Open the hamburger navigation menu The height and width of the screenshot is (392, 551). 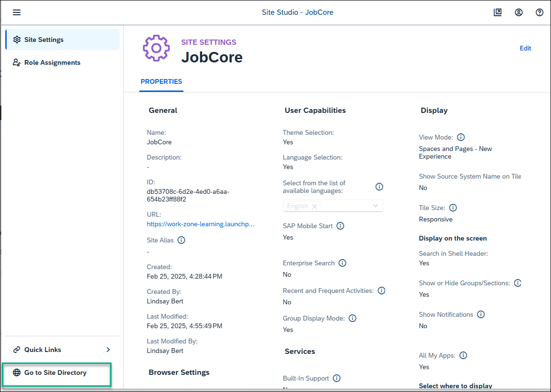pyautogui.click(x=17, y=12)
